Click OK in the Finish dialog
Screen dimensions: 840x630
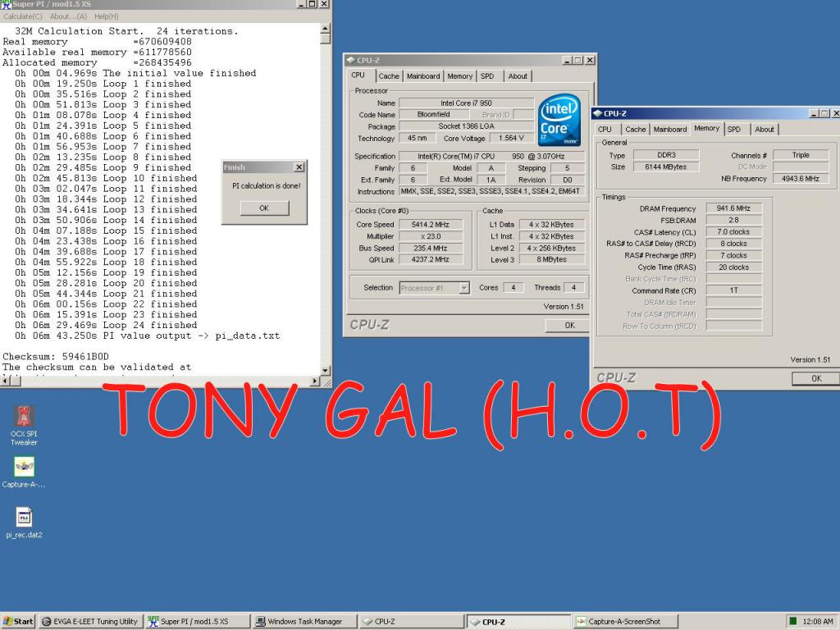coord(264,208)
